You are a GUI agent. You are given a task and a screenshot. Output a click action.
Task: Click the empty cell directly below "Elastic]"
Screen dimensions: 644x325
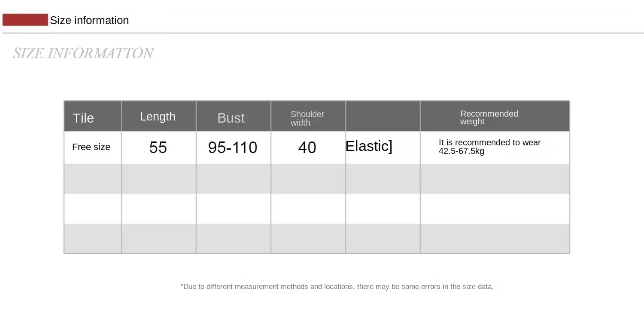(383, 179)
